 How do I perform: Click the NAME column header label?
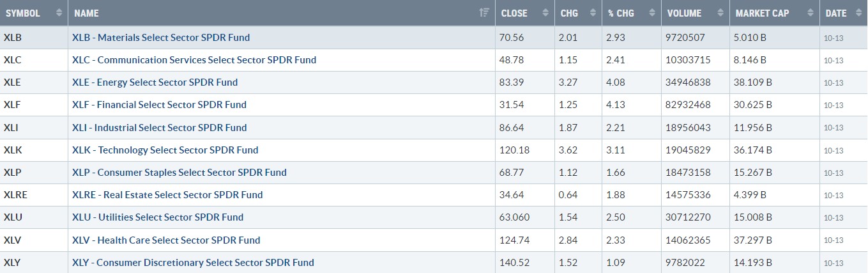pos(87,13)
